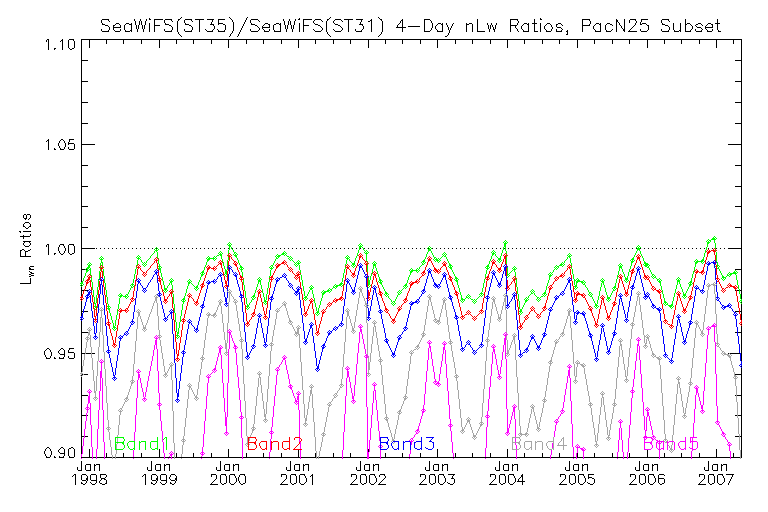Click the Jan 2006 x-axis label
The height and width of the screenshot is (512, 768).
tap(647, 473)
